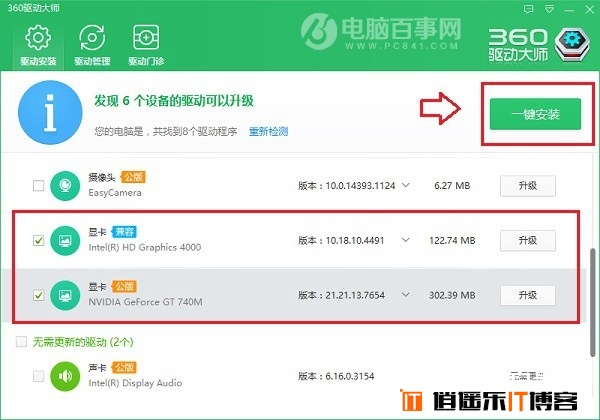The image size is (600, 420).
Task: Click 升级 button for Intel HD Graphics 4000
Action: click(x=528, y=241)
